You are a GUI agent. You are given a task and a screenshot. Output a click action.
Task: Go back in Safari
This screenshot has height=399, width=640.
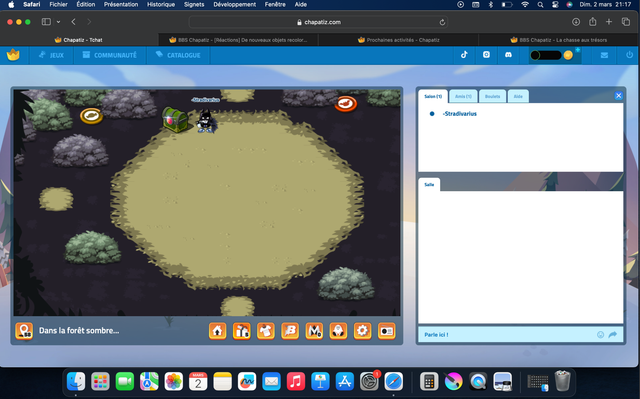(x=73, y=22)
